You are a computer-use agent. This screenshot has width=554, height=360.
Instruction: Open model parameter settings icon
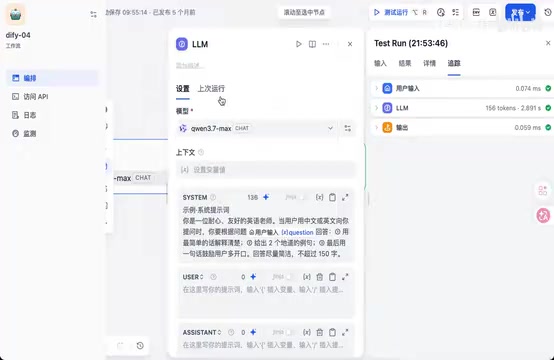348,128
